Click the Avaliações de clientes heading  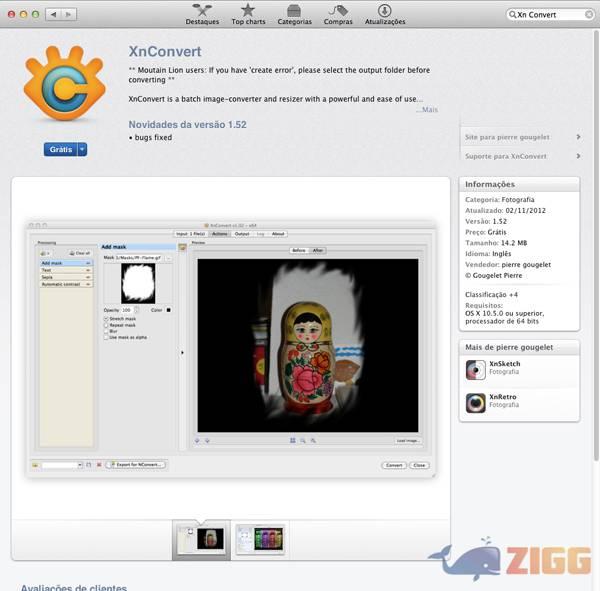pos(73,587)
